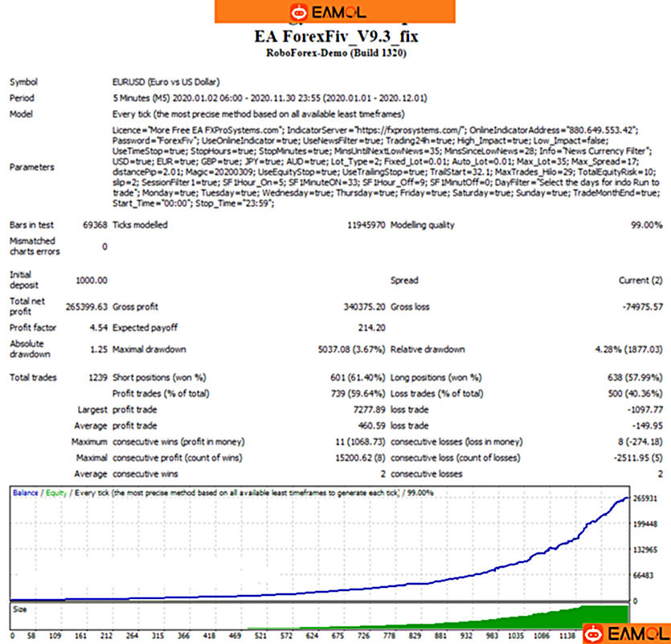The width and height of the screenshot is (671, 644).
Task: Click the chart axis value 132965
Action: coord(645,550)
